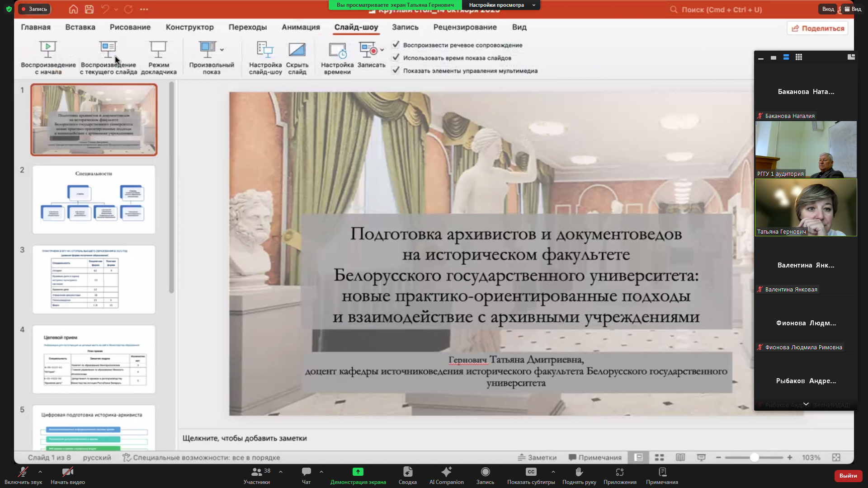
Task: Click the Hide Slide icon
Action: [x=297, y=50]
